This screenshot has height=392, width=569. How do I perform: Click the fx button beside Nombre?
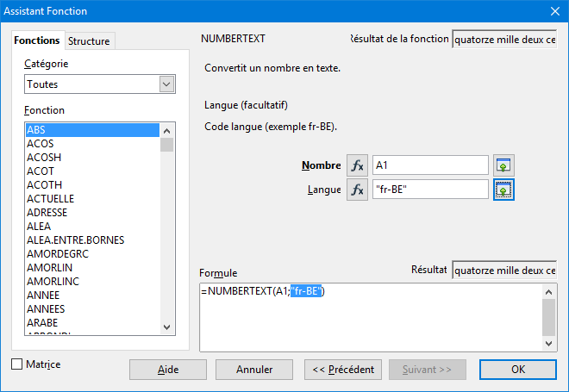357,165
